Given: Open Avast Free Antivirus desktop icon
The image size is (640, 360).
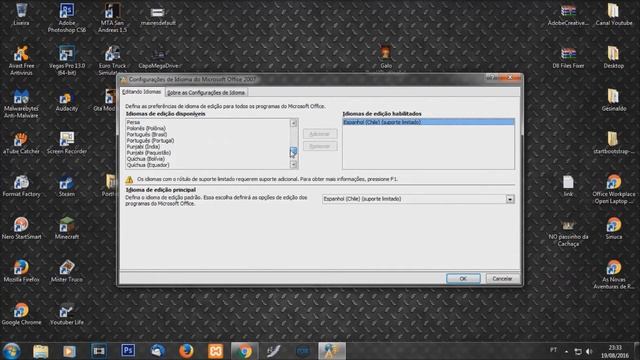Looking at the screenshot, I should point(21,60).
